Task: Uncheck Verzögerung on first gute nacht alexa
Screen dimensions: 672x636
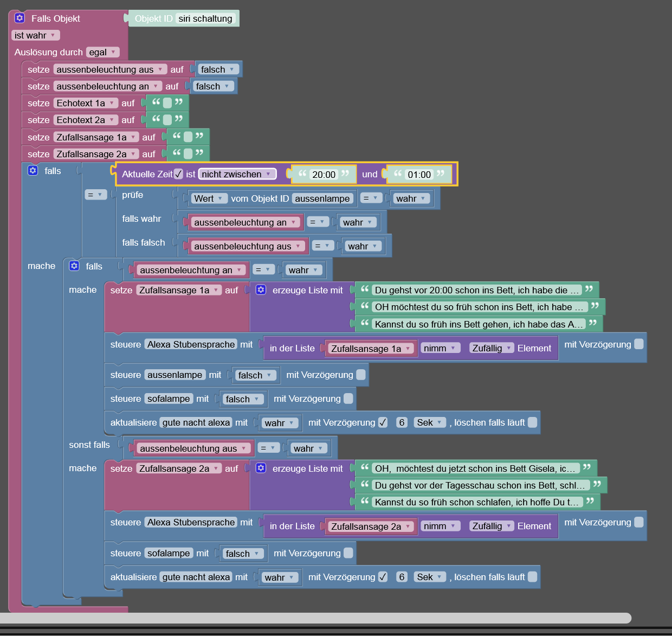Action: tap(383, 422)
